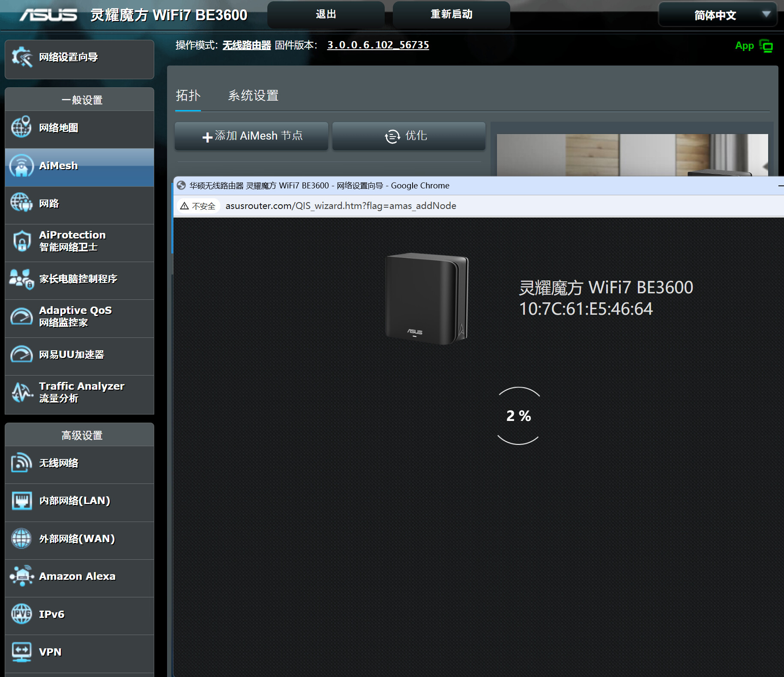The height and width of the screenshot is (677, 784).
Task: Open 网络设置向导 menu item
Action: (x=80, y=60)
